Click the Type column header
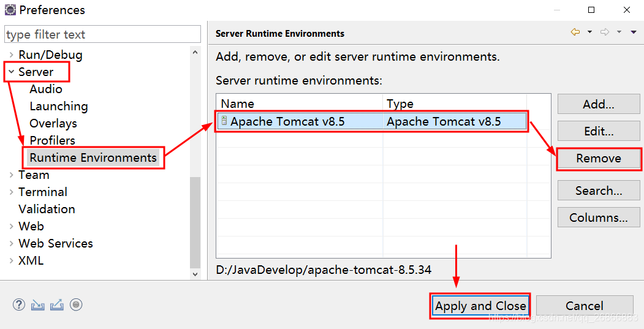 pos(455,104)
